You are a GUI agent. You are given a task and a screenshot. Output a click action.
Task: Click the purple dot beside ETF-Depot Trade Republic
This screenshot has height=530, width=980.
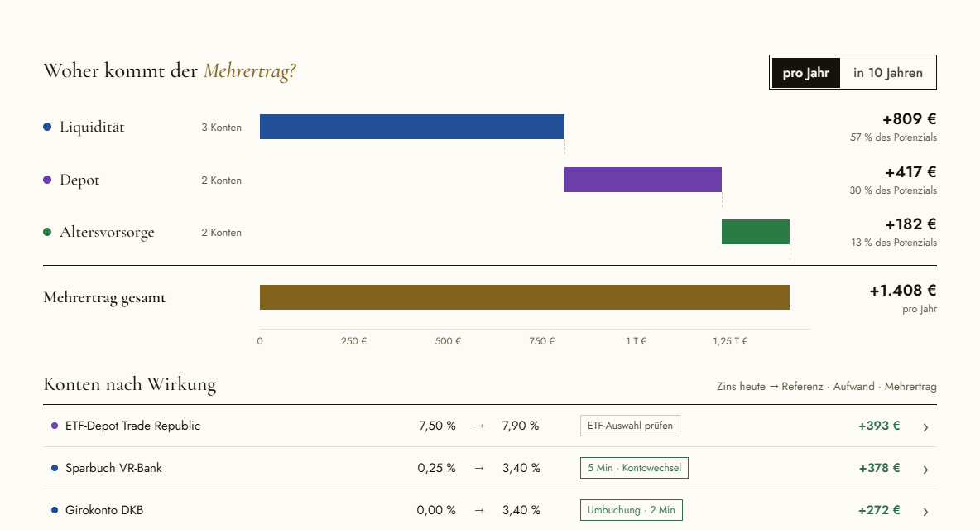pyautogui.click(x=55, y=426)
